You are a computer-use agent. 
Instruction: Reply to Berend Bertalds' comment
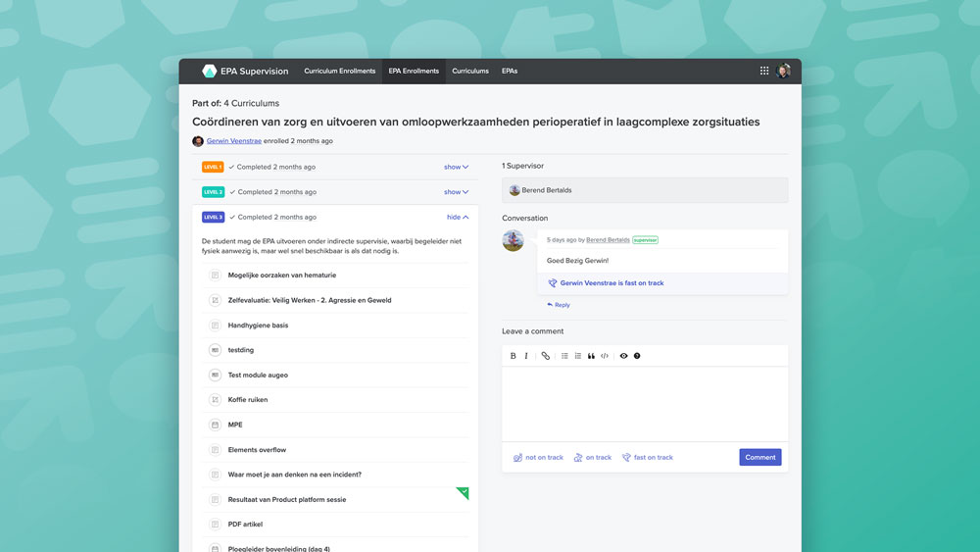pos(559,305)
